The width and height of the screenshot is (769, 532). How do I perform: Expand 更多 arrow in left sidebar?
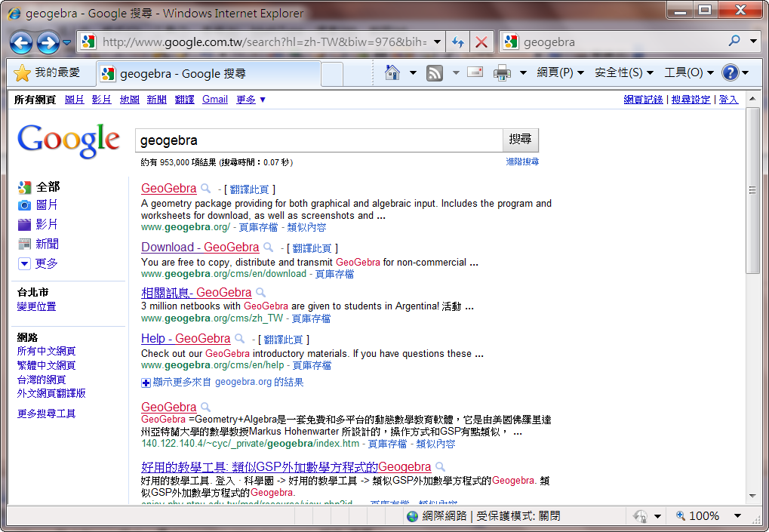(24, 264)
